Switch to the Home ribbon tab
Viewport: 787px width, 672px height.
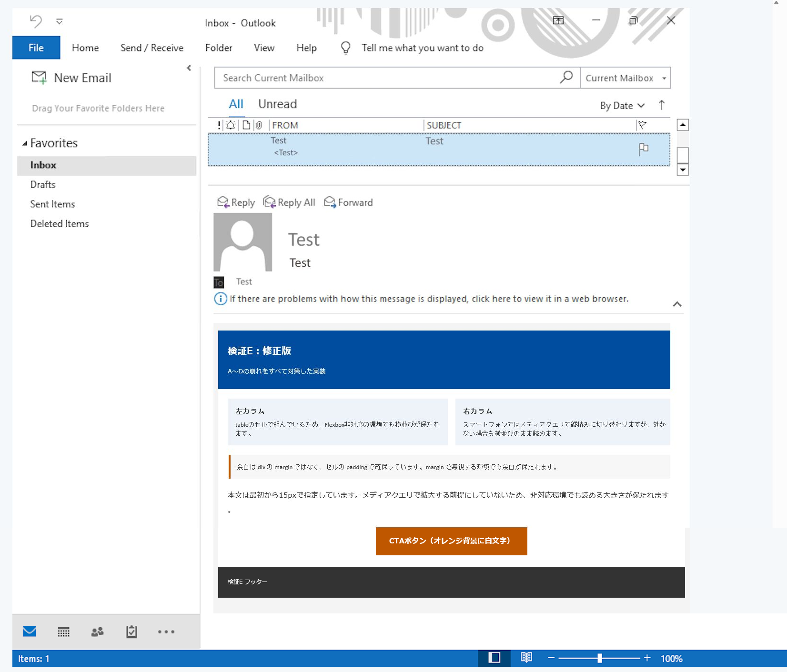coord(85,48)
